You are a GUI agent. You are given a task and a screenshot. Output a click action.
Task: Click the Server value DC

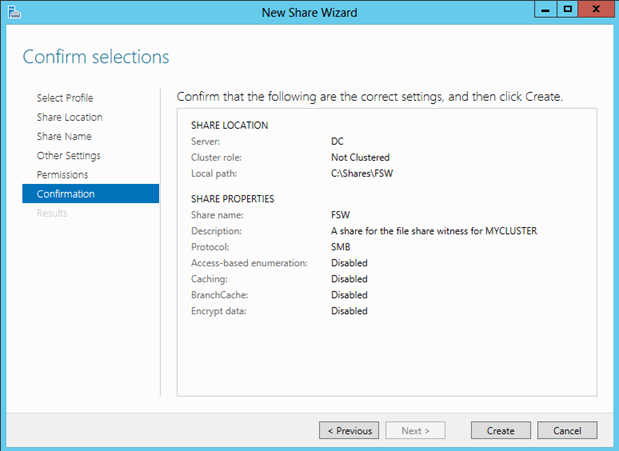338,141
